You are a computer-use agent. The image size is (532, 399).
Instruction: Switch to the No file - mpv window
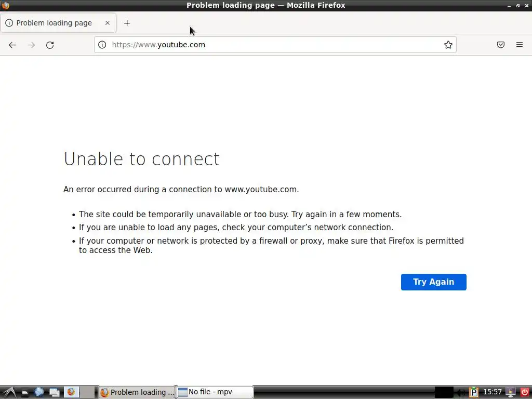(x=215, y=392)
